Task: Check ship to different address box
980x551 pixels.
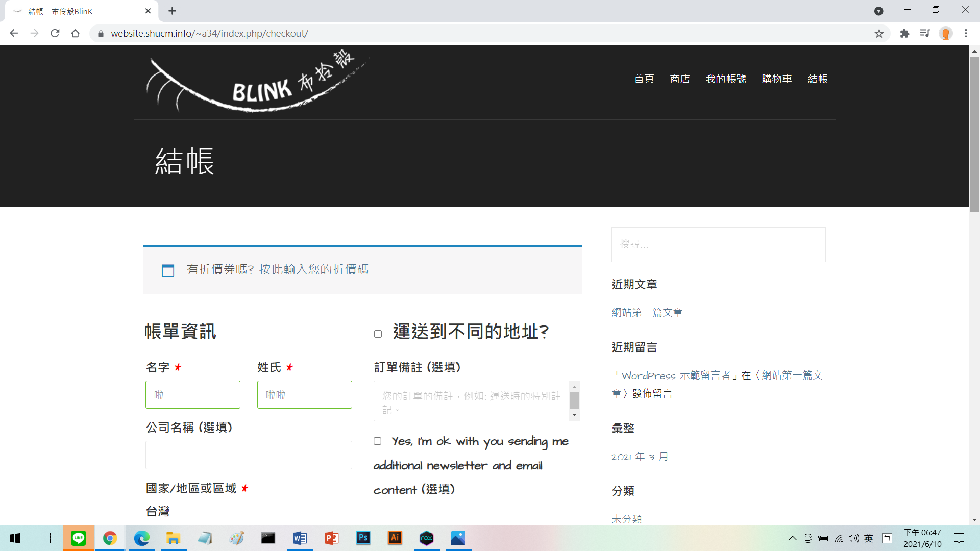Action: [x=378, y=334]
